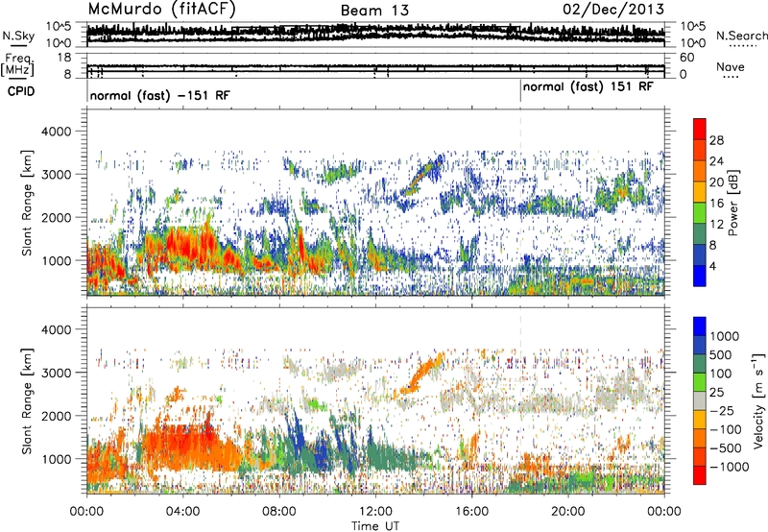Click the "18" frequency axis tick label
Viewport: 768px width, 532px height.
tap(64, 58)
